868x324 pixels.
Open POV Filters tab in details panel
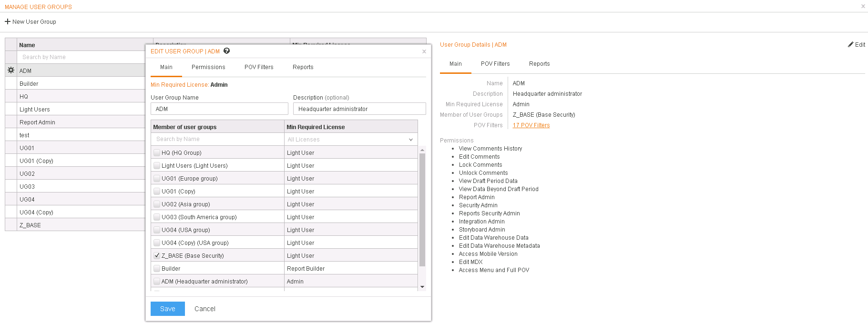(495, 64)
